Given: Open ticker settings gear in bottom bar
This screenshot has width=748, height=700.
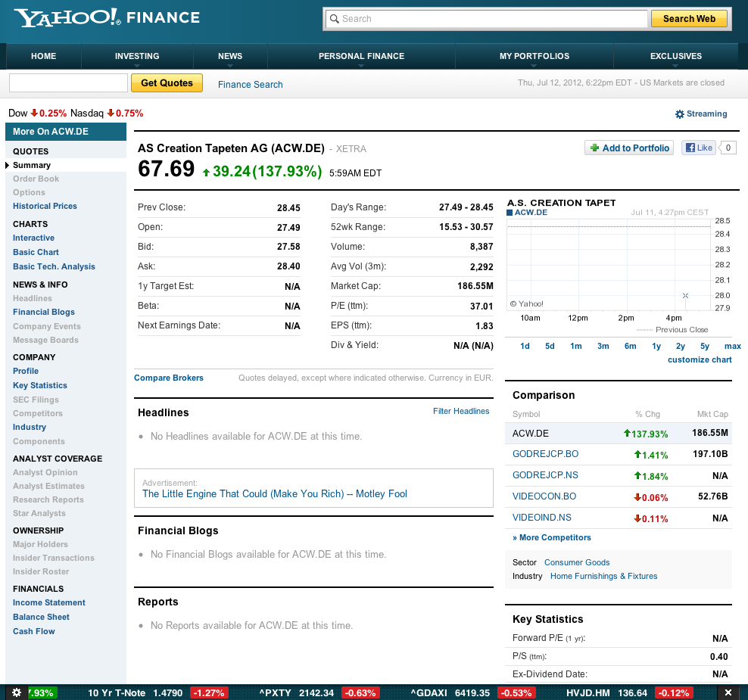Looking at the screenshot, I should 16,692.
